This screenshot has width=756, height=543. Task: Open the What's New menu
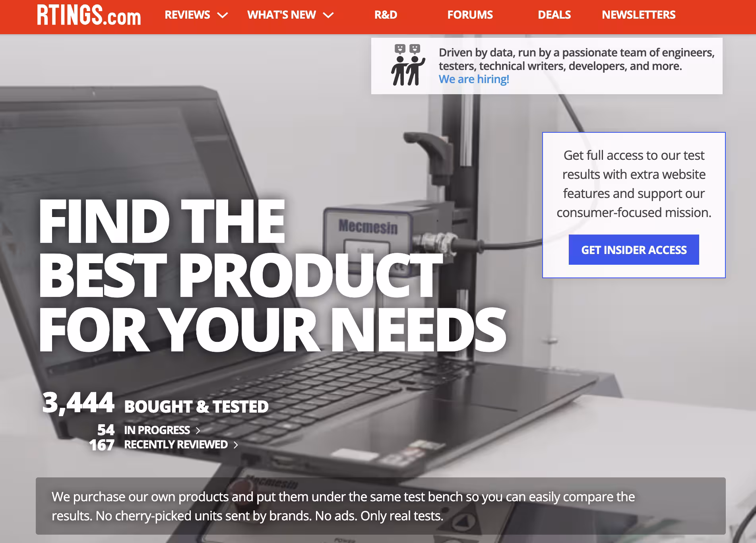click(291, 15)
